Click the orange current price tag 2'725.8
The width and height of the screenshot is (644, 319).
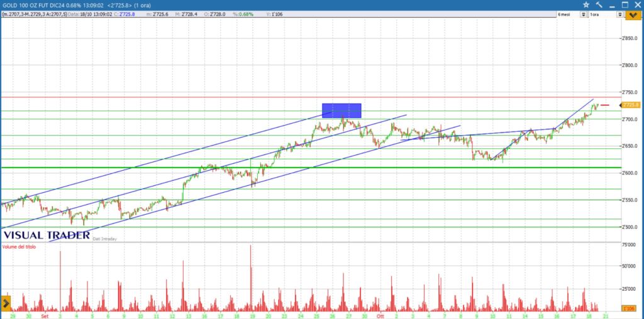631,105
